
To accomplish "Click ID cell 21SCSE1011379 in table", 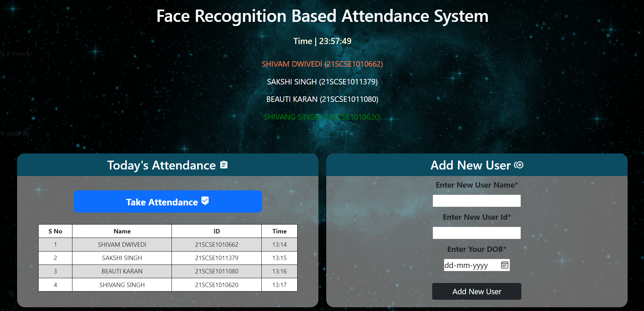I will 217,258.
